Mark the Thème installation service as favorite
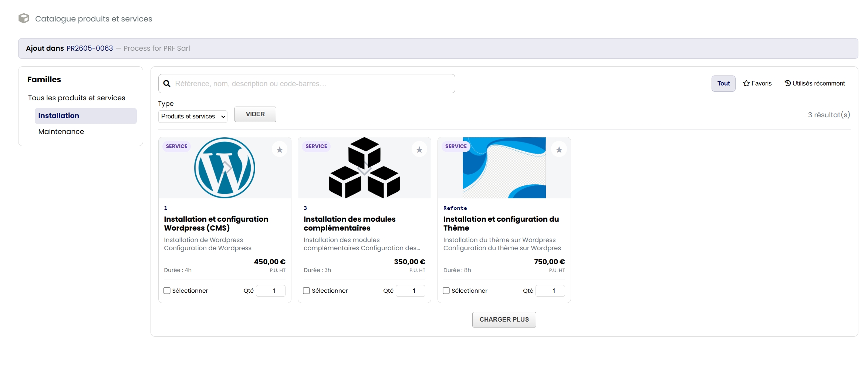Screen dimensions: 868x366 point(559,150)
